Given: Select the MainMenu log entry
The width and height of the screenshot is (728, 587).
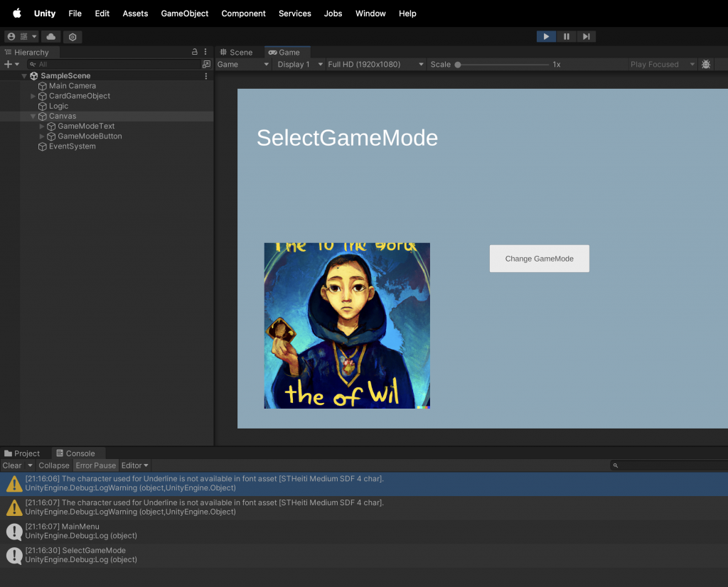Looking at the screenshot, I should click(x=364, y=532).
